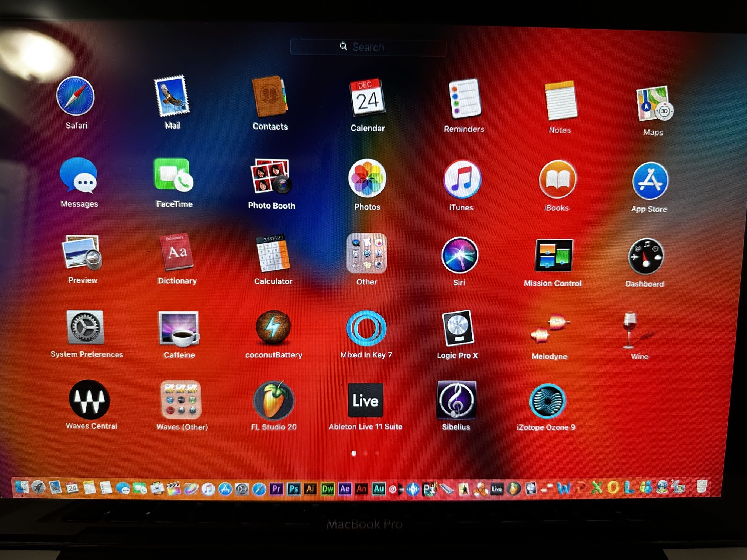Open Adobe Photoshop in the Dock

click(x=293, y=489)
